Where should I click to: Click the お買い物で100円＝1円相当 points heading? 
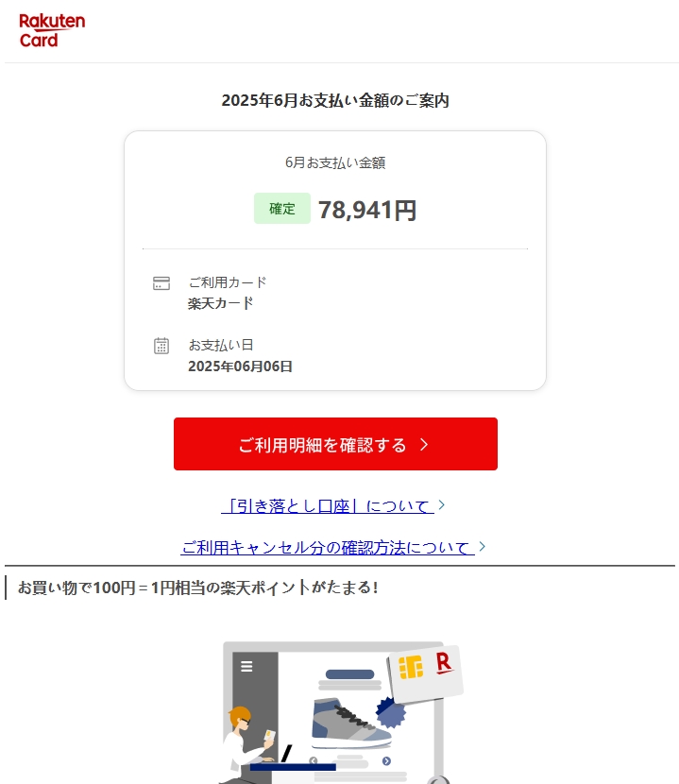tap(198, 588)
